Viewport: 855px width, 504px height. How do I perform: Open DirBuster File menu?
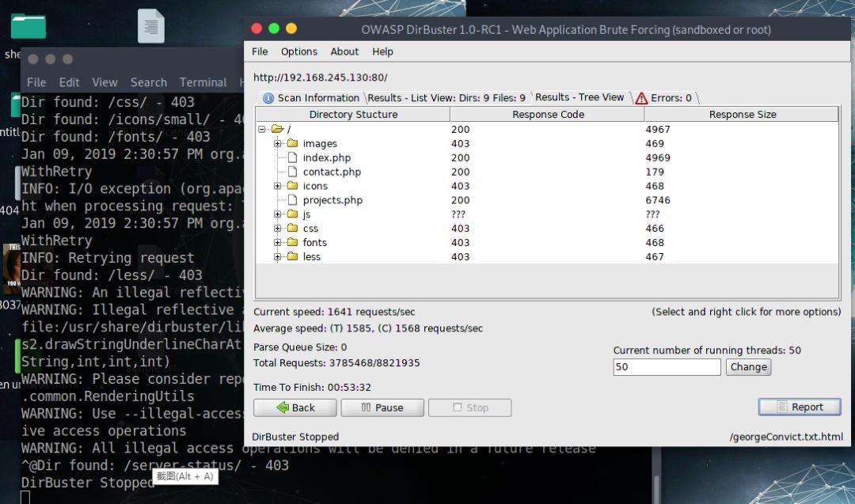pos(260,51)
